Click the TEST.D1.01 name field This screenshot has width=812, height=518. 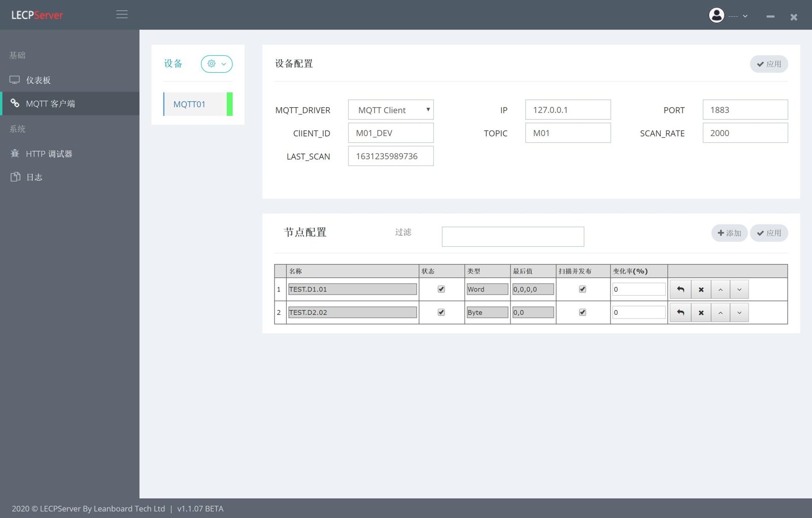coord(352,289)
